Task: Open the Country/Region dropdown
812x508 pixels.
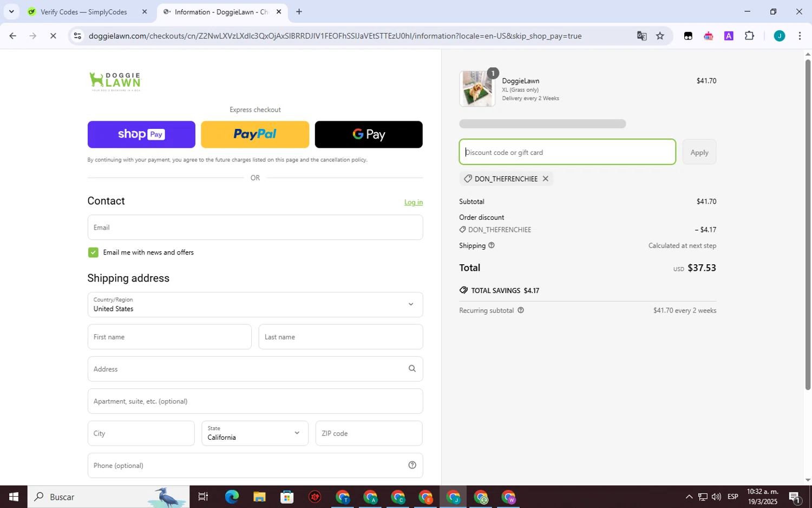Action: click(255, 304)
